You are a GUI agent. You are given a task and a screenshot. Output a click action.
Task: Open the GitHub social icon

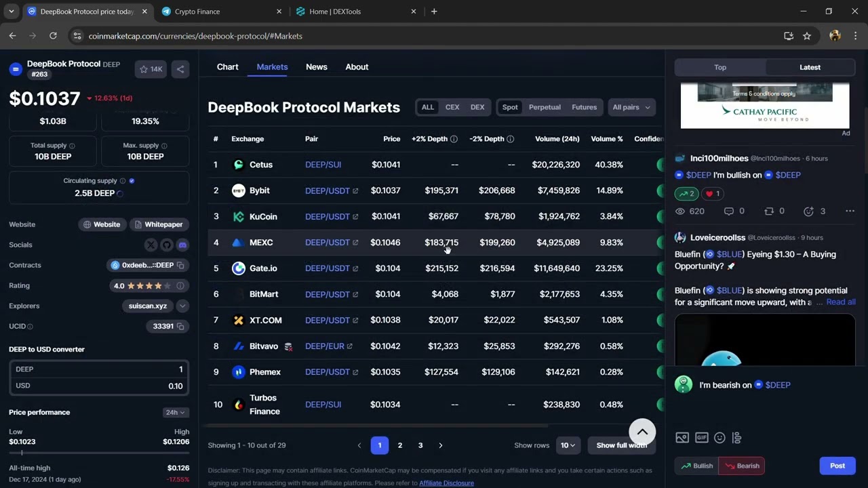167,245
